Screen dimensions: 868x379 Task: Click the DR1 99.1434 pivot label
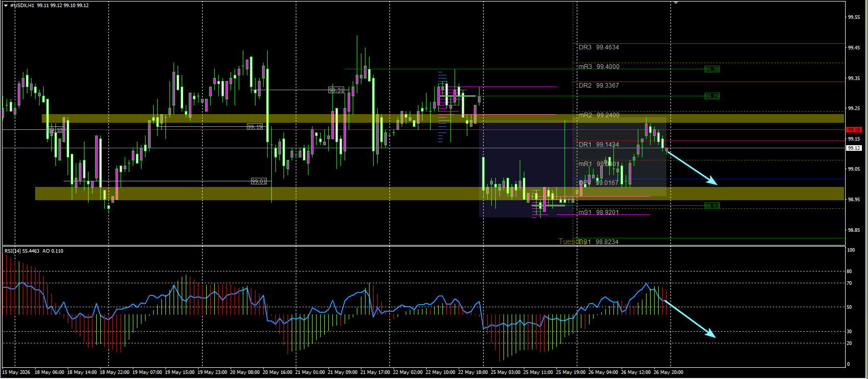pyautogui.click(x=599, y=145)
